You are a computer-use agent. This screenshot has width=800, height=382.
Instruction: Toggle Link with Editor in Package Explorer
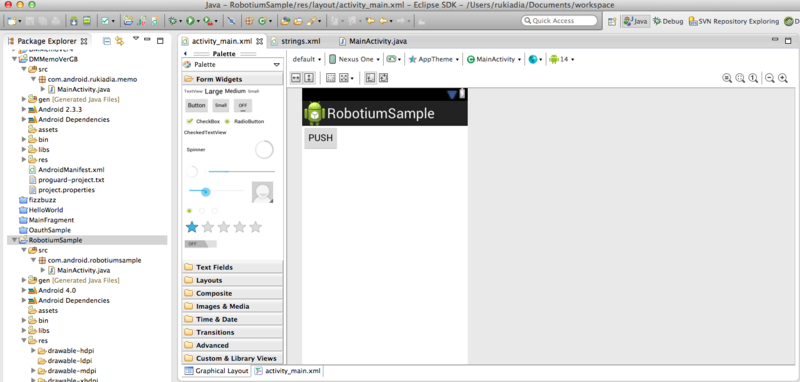119,41
